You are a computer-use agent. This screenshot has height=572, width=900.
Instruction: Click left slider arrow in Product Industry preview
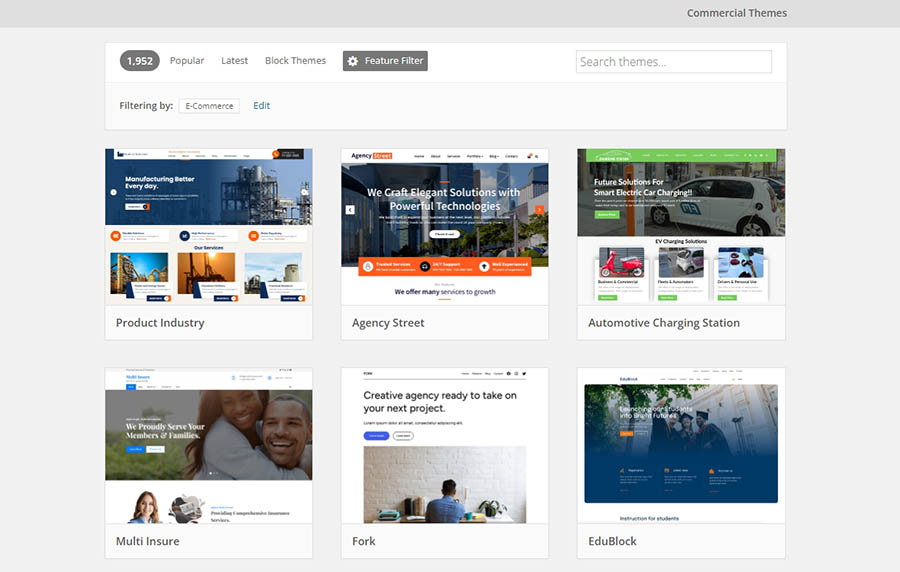click(x=114, y=192)
